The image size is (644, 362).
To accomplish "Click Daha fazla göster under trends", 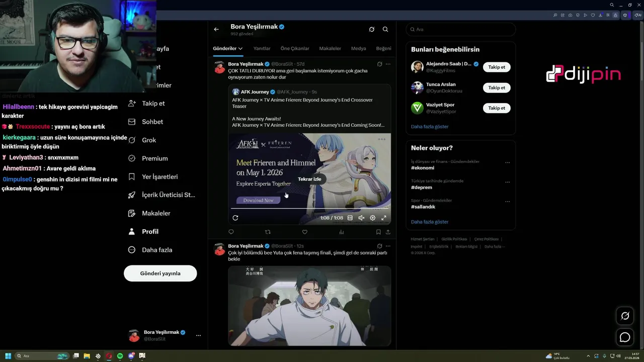I will (430, 222).
